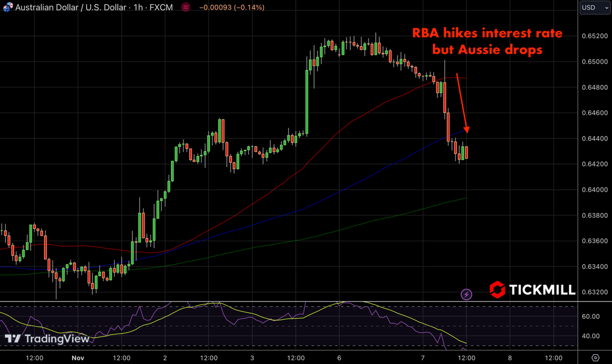This screenshot has width=612, height=364.
Task: Click the day 3 label on time axis
Action: pyautogui.click(x=252, y=358)
